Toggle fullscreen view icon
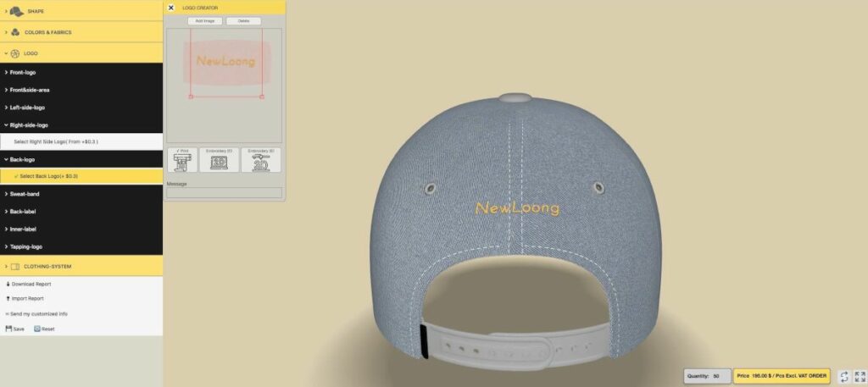 click(x=860, y=376)
